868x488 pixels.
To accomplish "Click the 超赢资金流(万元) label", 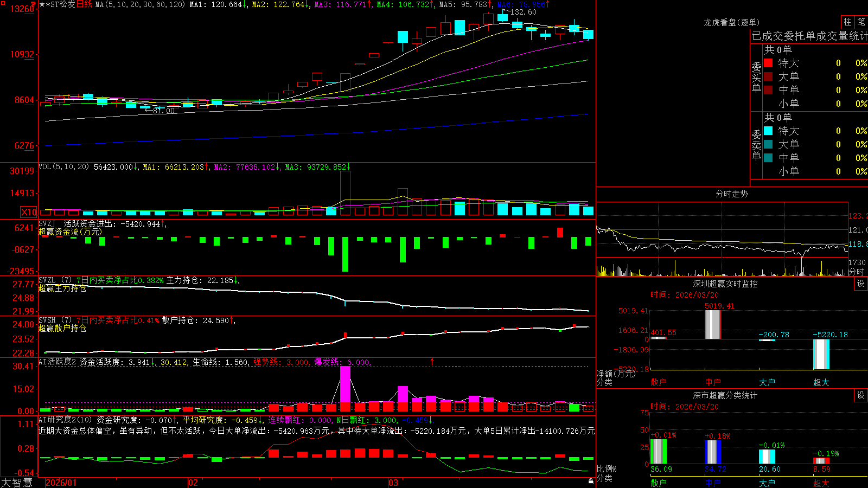I will (x=70, y=232).
